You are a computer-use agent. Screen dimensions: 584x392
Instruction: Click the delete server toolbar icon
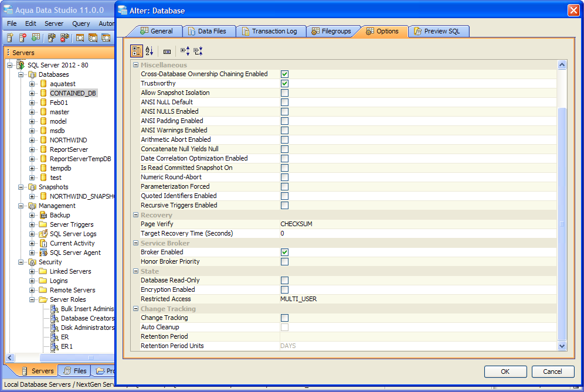click(23, 38)
